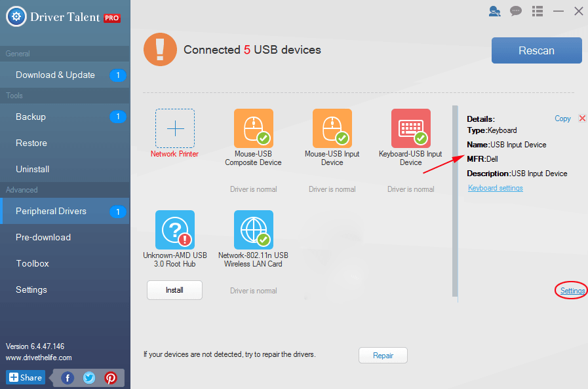588x389 pixels.
Task: Click the orange exclamation warning icon
Action: pos(160,50)
